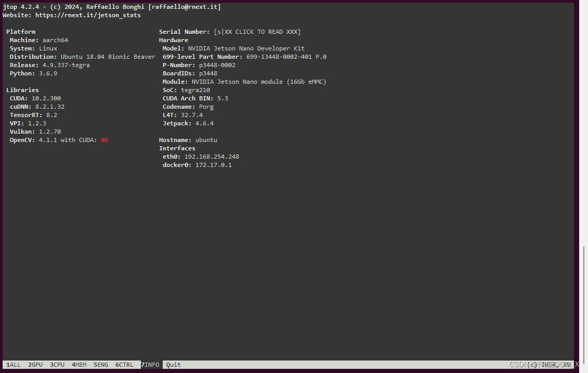Viewport: 588px width, 373px height.
Task: Click the Hostname value ubuntu
Action: [206, 140]
